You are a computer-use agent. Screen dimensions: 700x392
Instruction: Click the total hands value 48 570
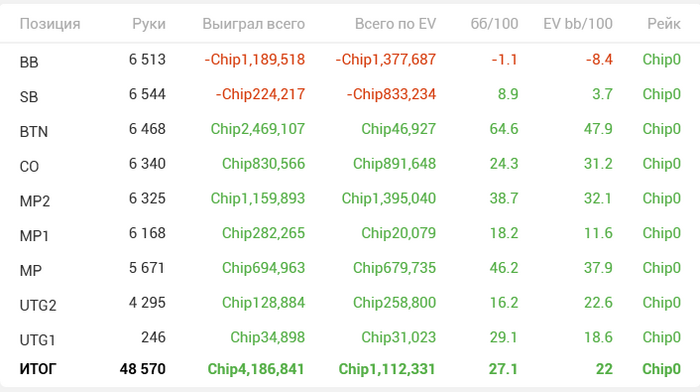(142, 369)
